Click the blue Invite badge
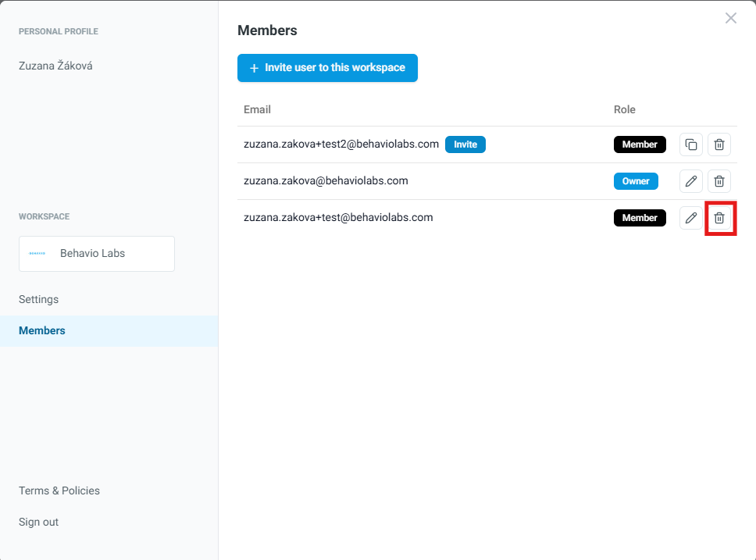Image resolution: width=756 pixels, height=560 pixels. (465, 144)
